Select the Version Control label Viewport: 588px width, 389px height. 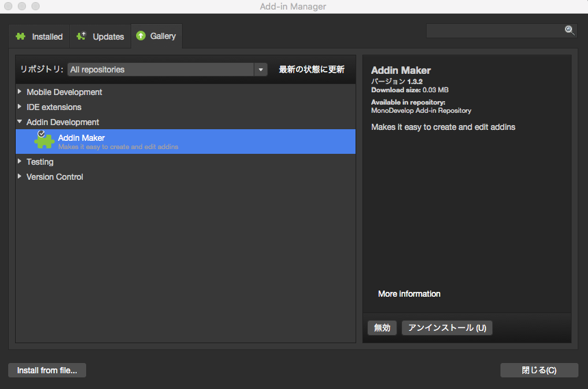point(55,176)
